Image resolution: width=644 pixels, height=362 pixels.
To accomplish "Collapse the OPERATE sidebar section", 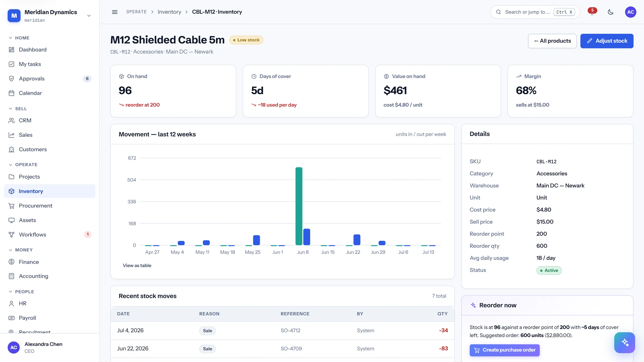I will click(x=23, y=165).
